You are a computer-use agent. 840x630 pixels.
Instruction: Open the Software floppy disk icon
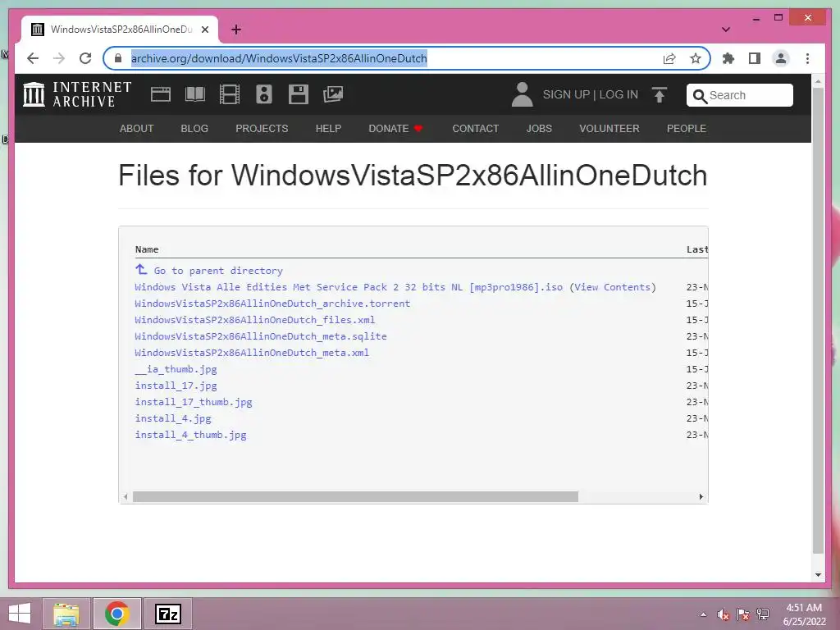pos(299,94)
